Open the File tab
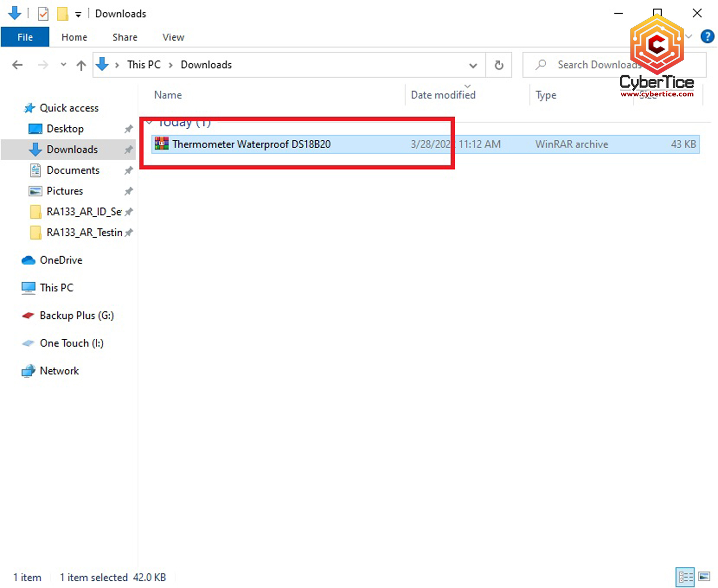 [x=25, y=37]
